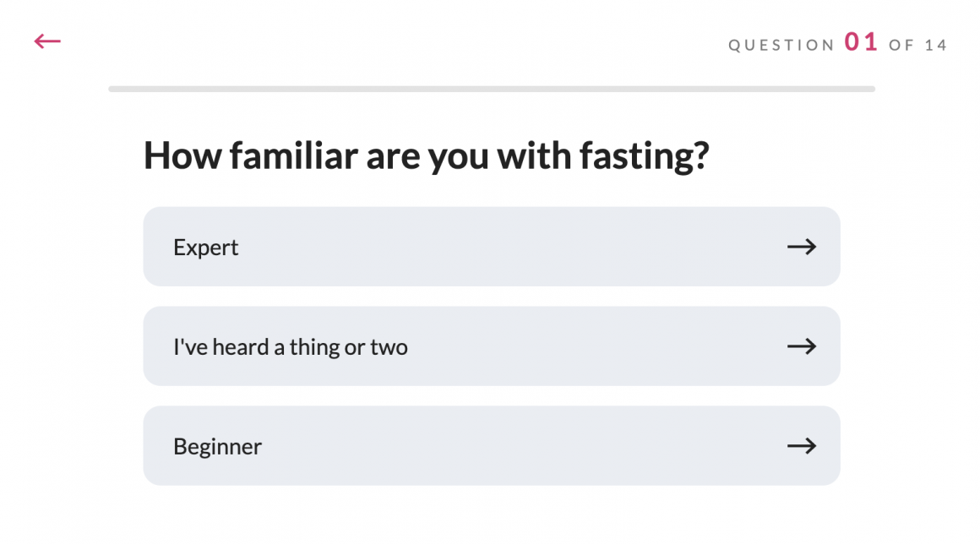The height and width of the screenshot is (544, 980).
Task: Click the 'How familiar are you with fasting?' heading
Action: [425, 156]
